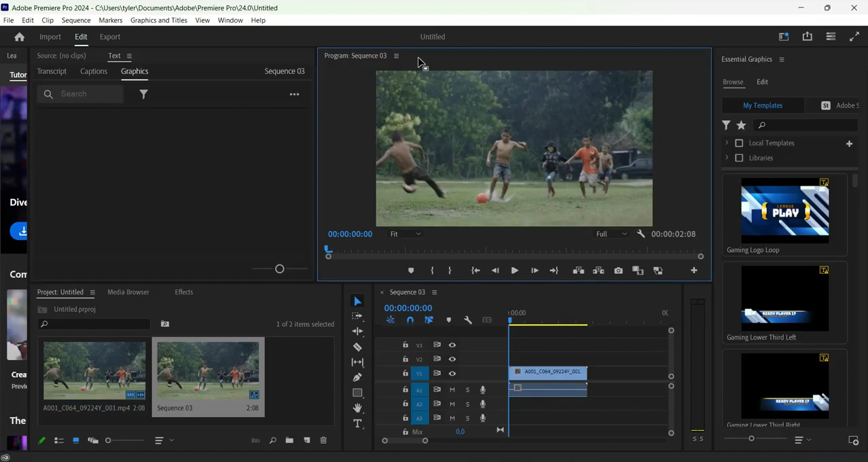The height and width of the screenshot is (462, 868).
Task: Open the Graphics and Titles menu
Action: [158, 20]
